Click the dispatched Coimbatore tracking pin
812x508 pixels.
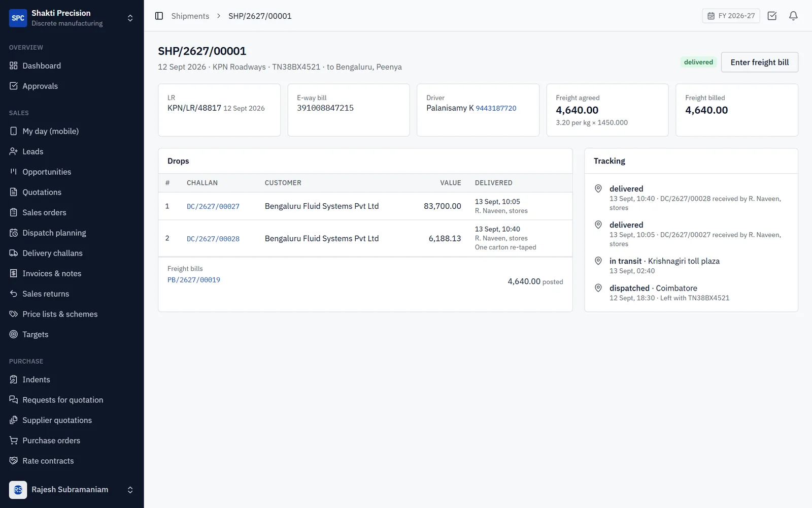(598, 288)
